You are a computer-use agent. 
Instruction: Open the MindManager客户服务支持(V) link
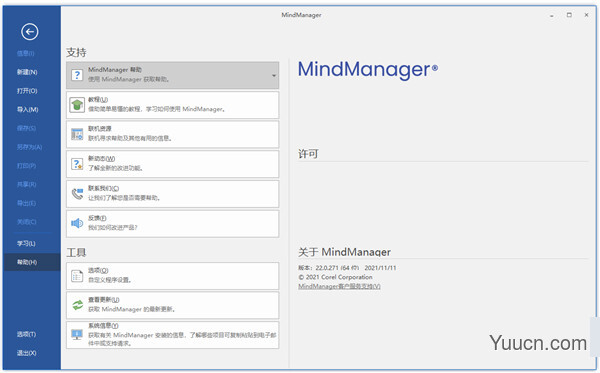(x=339, y=286)
